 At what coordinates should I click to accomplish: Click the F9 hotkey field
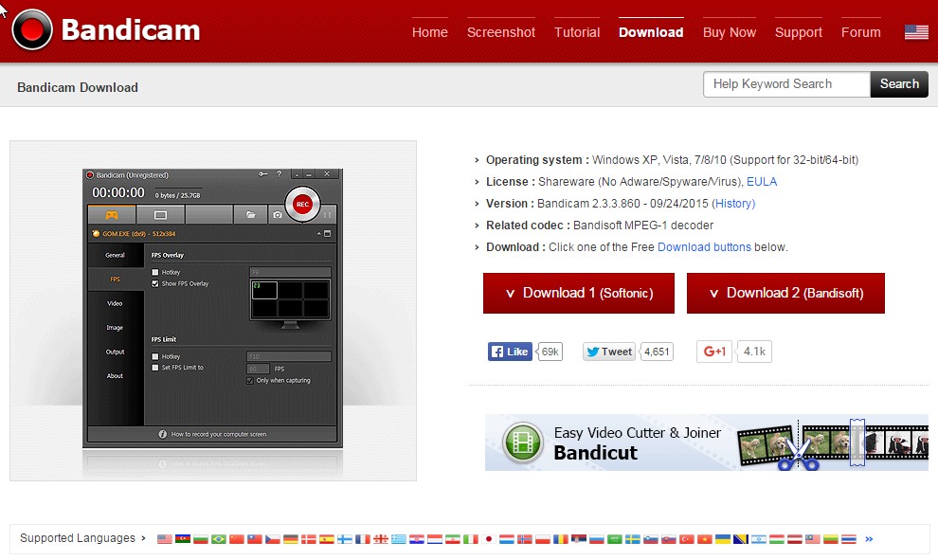[x=290, y=272]
